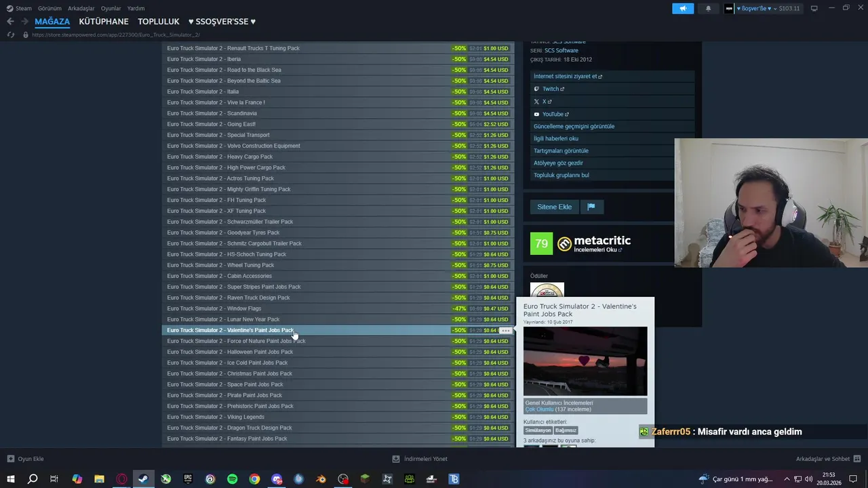868x488 pixels.
Task: Click Oyun Ekle at bottom left
Action: pos(25,459)
